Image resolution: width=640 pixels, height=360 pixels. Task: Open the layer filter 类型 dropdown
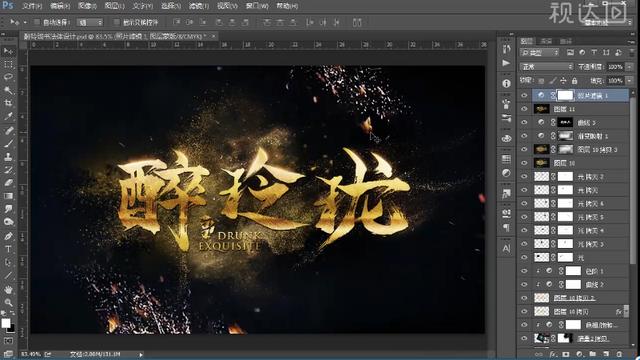pyautogui.click(x=539, y=53)
